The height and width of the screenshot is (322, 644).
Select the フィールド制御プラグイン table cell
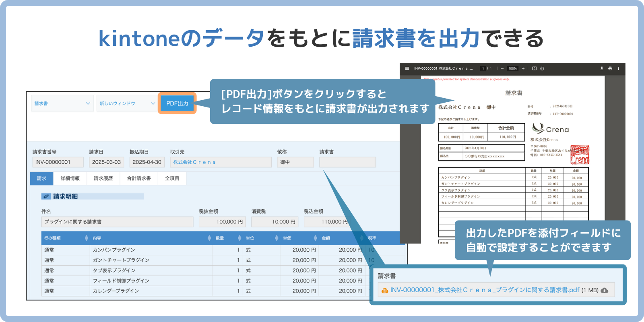[151, 281]
